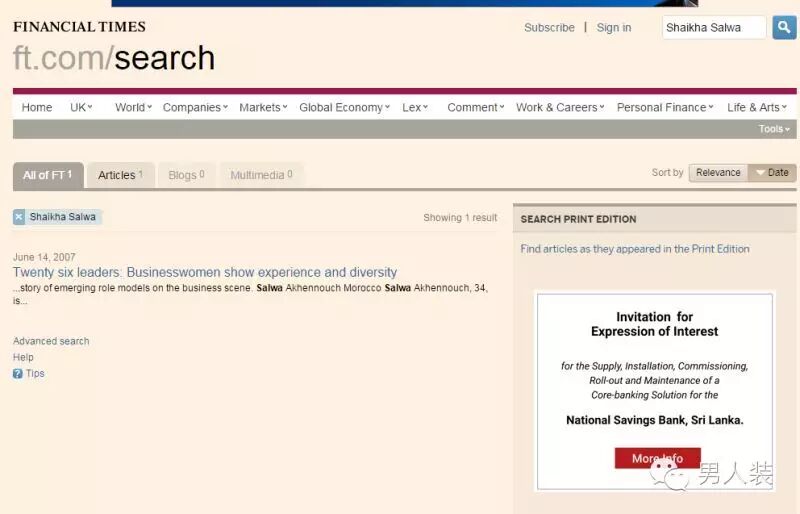The width and height of the screenshot is (800, 514).
Task: Expand Life & Arts menu
Action: coord(757,107)
